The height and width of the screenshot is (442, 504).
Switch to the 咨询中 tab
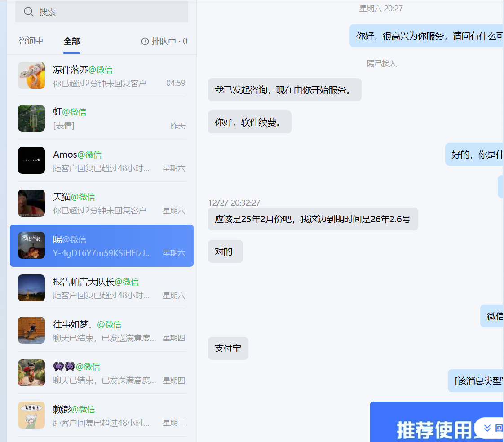click(31, 40)
